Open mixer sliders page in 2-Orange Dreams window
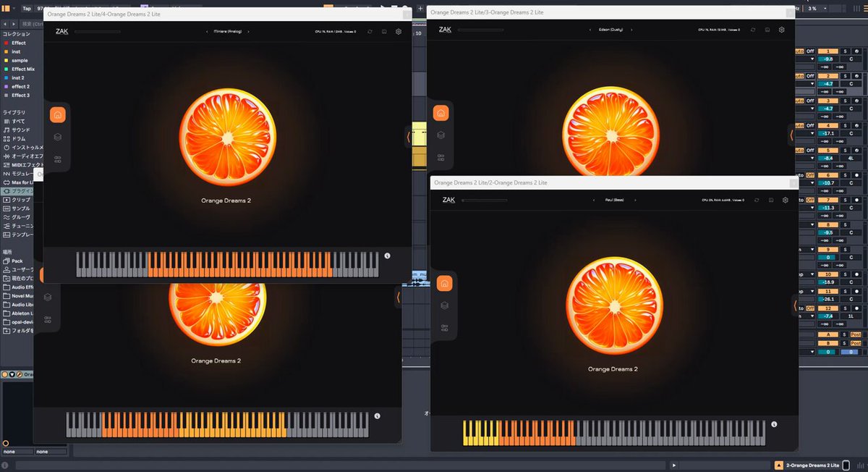 (445, 328)
